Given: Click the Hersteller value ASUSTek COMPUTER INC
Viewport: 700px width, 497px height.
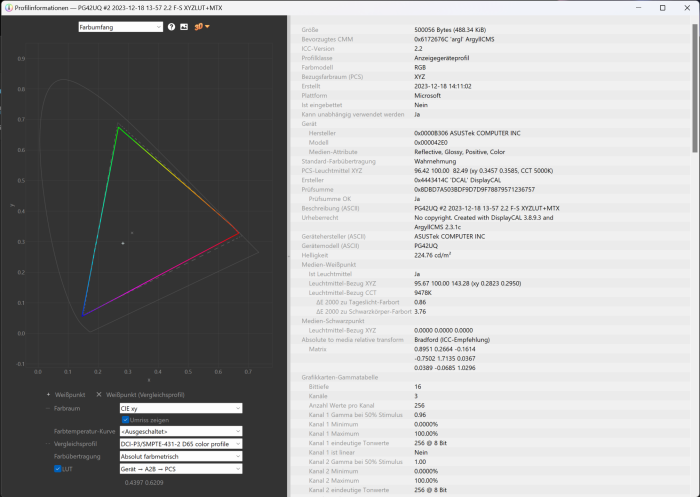Looking at the screenshot, I should (x=467, y=133).
